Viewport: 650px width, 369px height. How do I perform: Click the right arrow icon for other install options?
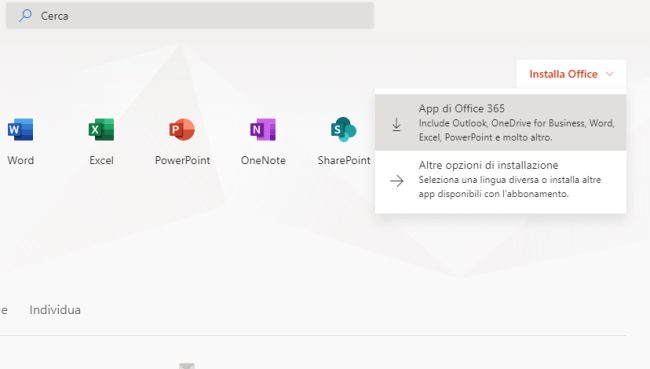point(397,181)
